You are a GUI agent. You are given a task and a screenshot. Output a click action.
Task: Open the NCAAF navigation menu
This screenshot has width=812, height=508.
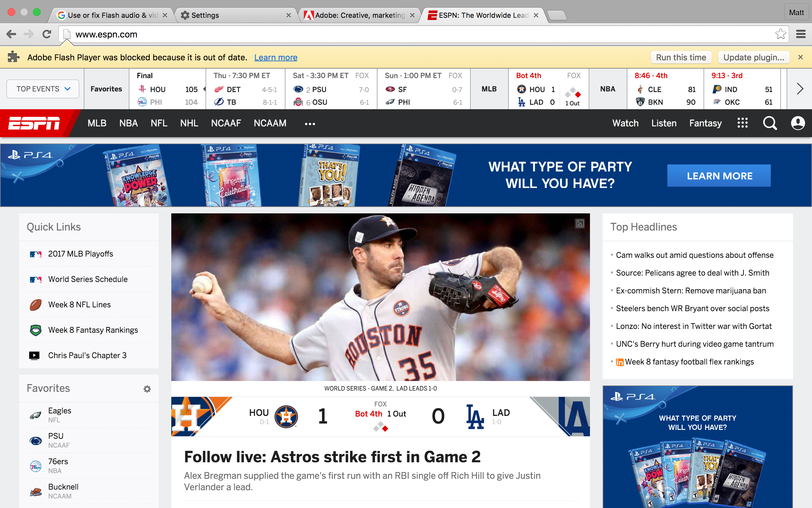[226, 123]
